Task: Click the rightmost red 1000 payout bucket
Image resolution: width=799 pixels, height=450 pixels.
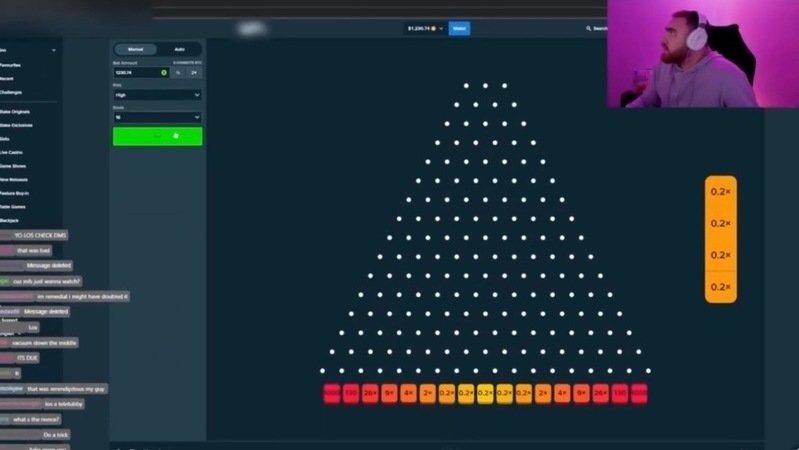Action: click(639, 394)
